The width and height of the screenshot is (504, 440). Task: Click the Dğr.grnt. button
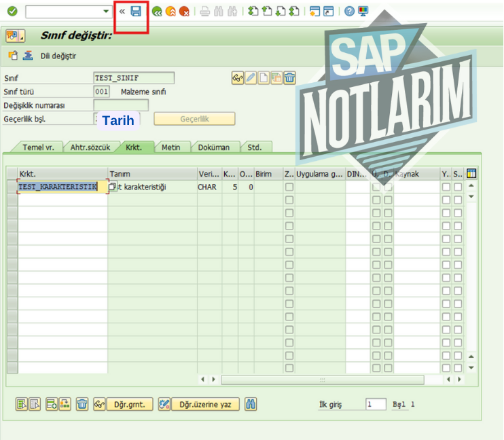point(130,404)
